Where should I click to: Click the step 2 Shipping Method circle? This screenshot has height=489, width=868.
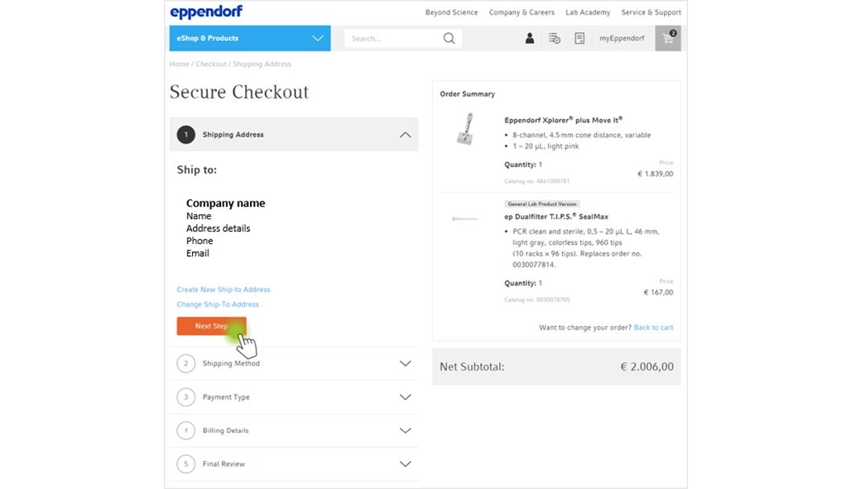tap(186, 364)
